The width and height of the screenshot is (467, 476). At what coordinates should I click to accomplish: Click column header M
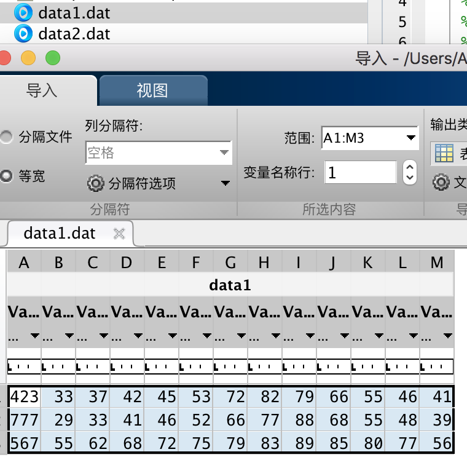[437, 262]
